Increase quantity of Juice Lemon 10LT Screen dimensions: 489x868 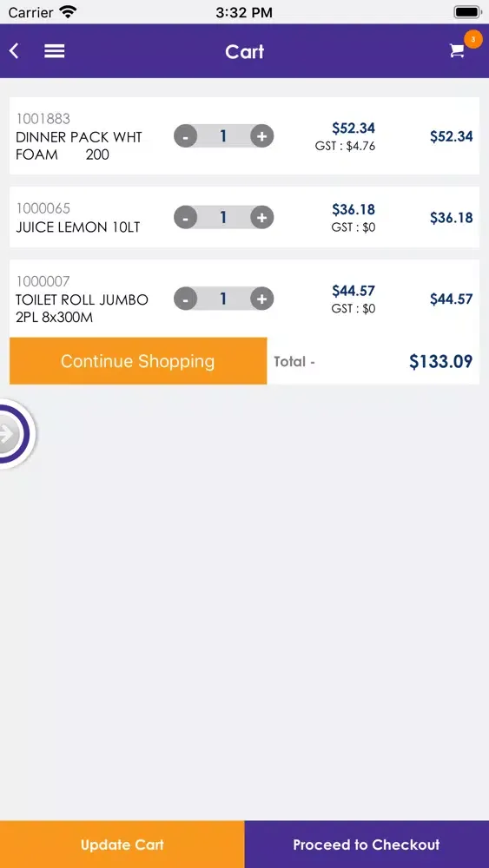click(x=262, y=218)
